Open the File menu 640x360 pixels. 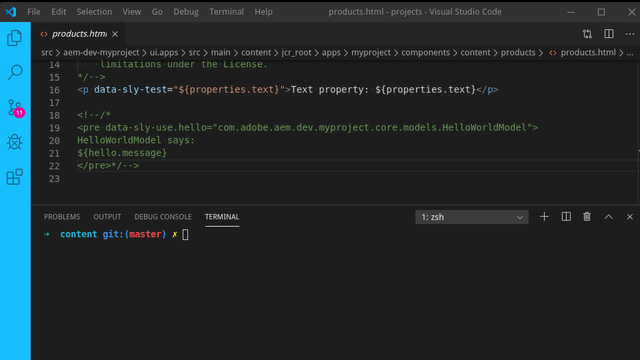point(34,12)
